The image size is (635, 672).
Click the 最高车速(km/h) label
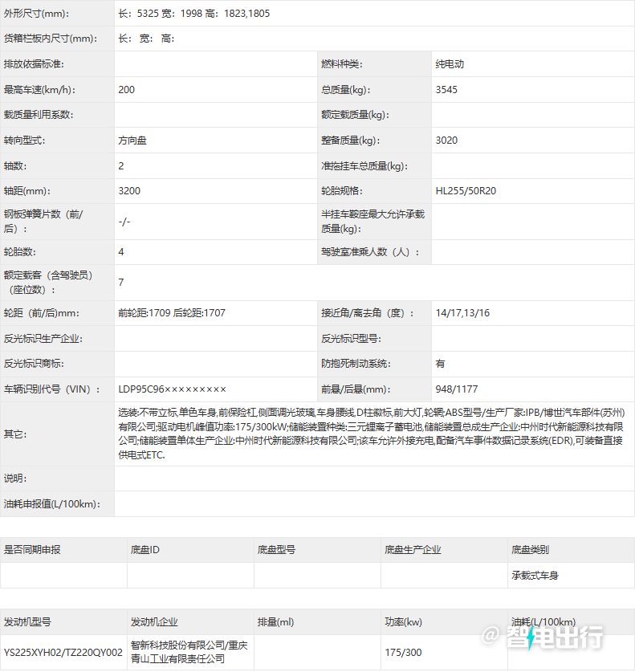39,90
